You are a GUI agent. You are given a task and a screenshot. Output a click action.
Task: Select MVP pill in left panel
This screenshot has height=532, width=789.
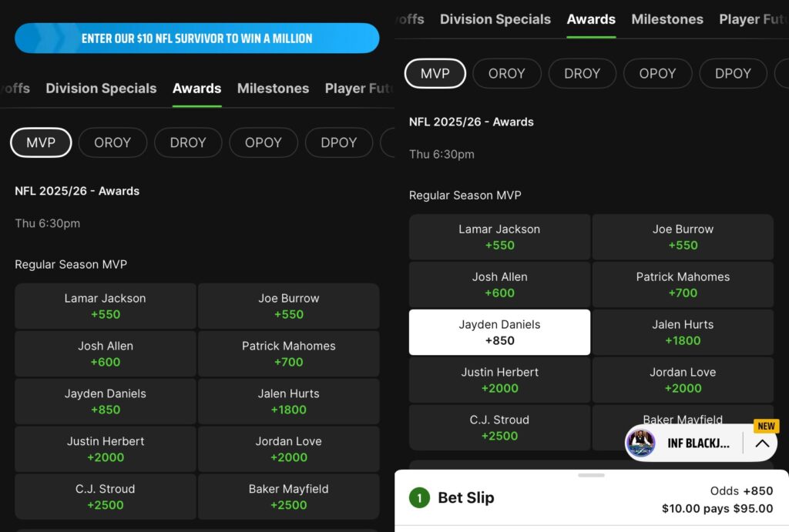41,142
